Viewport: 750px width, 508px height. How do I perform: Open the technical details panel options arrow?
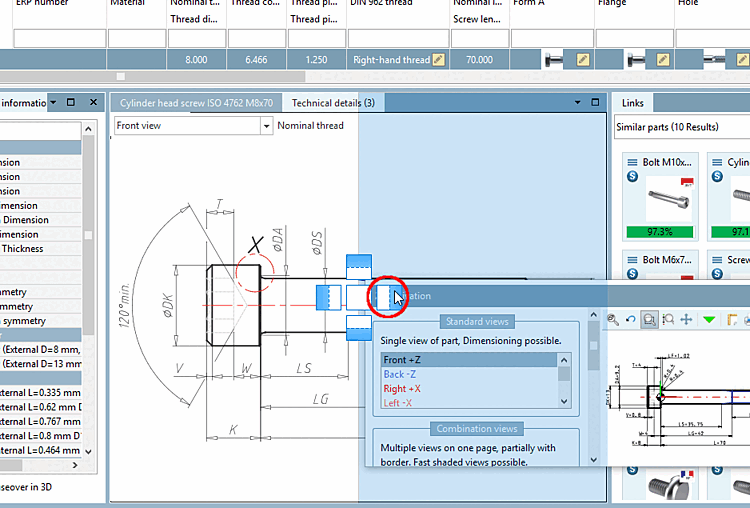pos(577,103)
